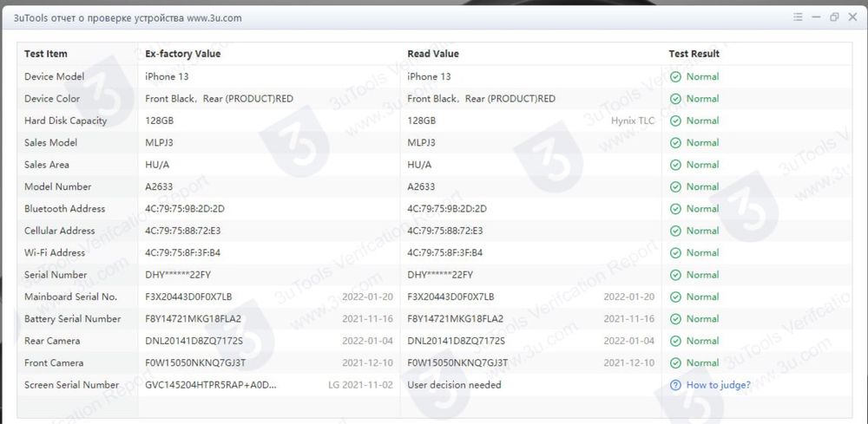Screen dimensions: 868x424
Task: Select the 'Model Number' row label
Action: click(57, 186)
